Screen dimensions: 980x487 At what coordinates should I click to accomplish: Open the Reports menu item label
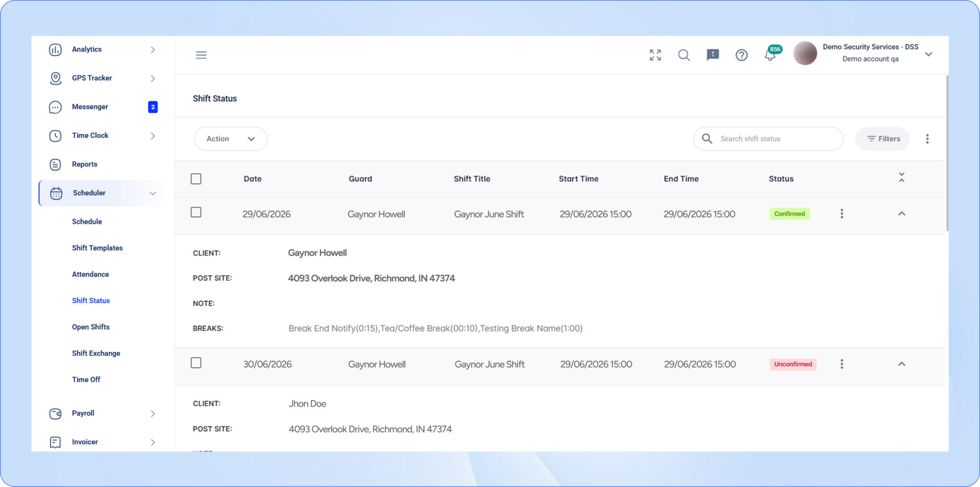pyautogui.click(x=85, y=164)
